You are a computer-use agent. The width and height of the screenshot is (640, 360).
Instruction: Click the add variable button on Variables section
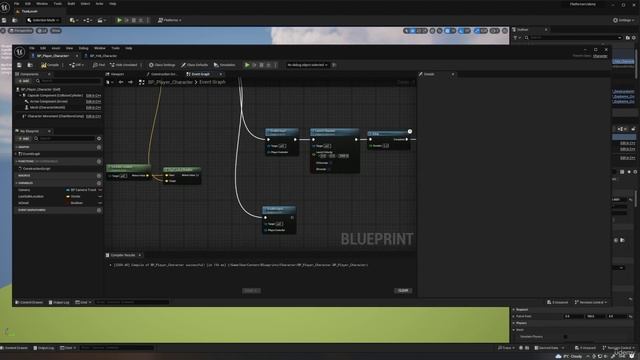click(99, 183)
